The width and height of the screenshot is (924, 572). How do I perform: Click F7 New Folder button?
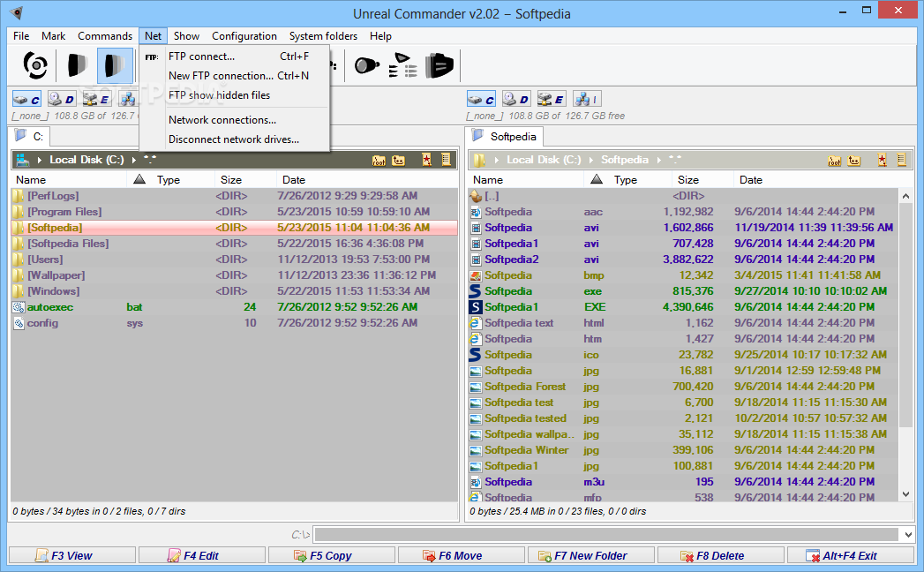click(x=590, y=555)
